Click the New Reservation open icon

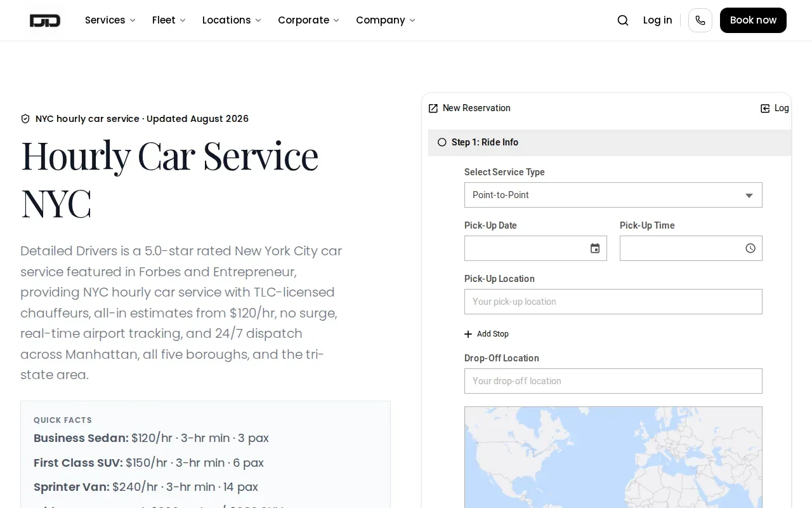point(433,109)
